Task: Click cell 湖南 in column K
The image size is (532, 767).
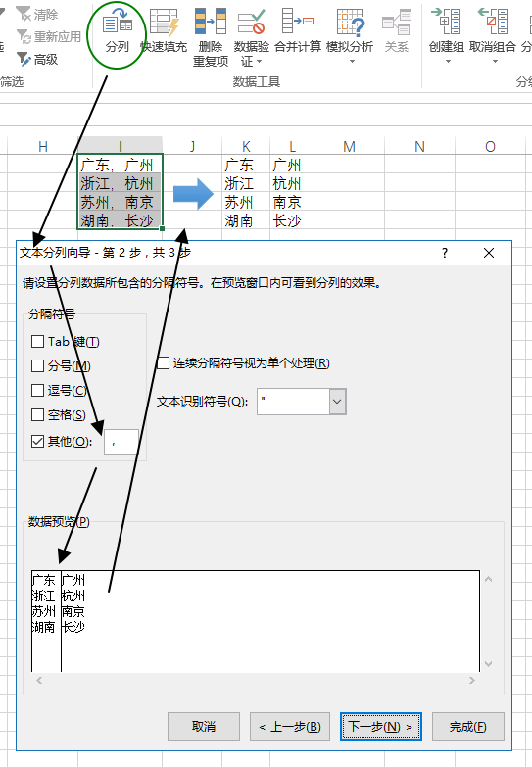Action: pyautogui.click(x=246, y=220)
